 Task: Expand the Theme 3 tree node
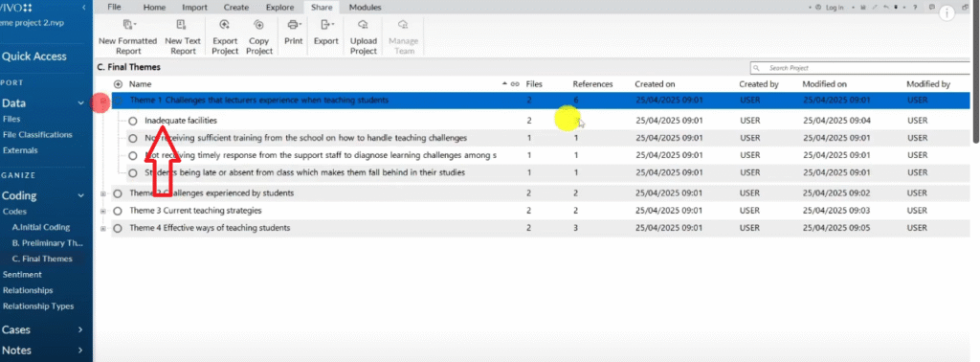coord(103,211)
